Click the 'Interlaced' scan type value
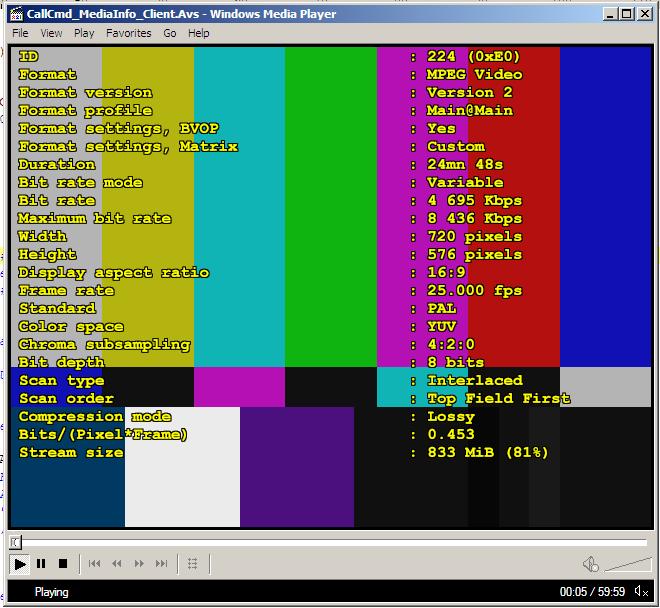Viewport: 660px width, 608px height. point(475,380)
